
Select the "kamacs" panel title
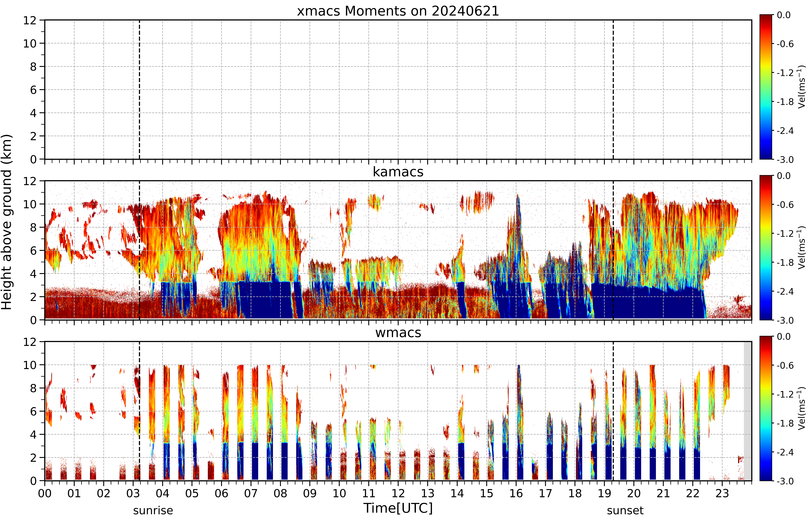[x=398, y=172]
